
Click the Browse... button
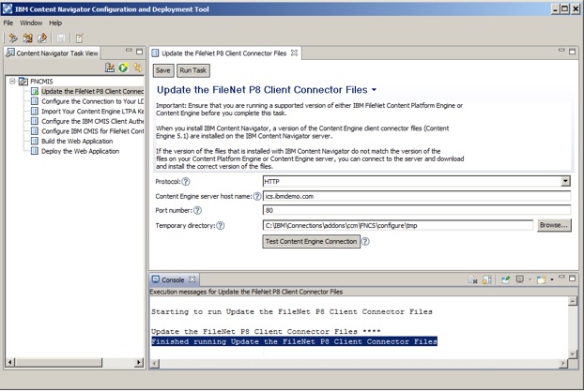pos(554,225)
